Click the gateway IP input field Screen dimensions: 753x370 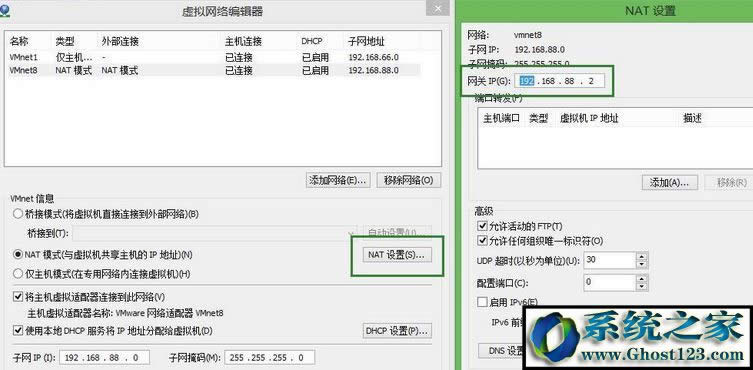pos(559,81)
